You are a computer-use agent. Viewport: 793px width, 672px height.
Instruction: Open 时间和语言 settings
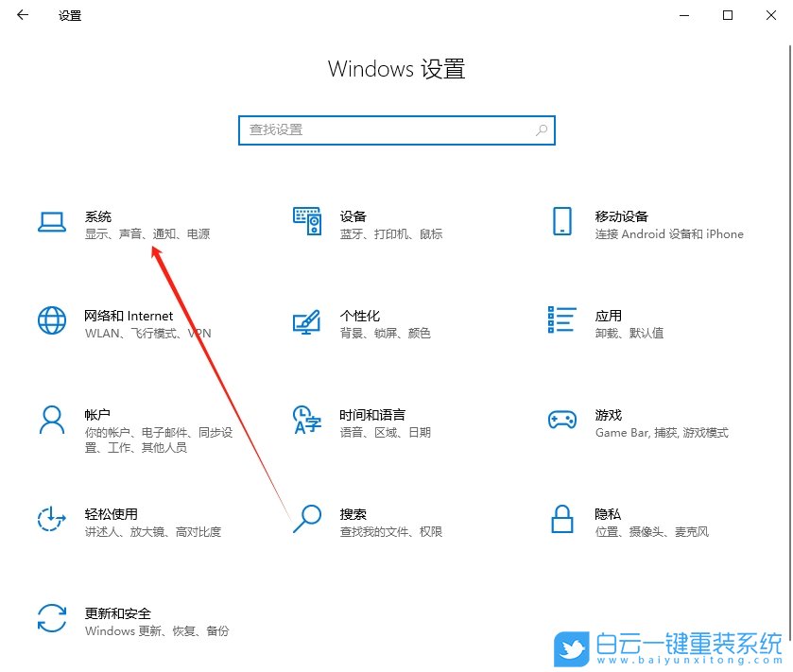(373, 415)
